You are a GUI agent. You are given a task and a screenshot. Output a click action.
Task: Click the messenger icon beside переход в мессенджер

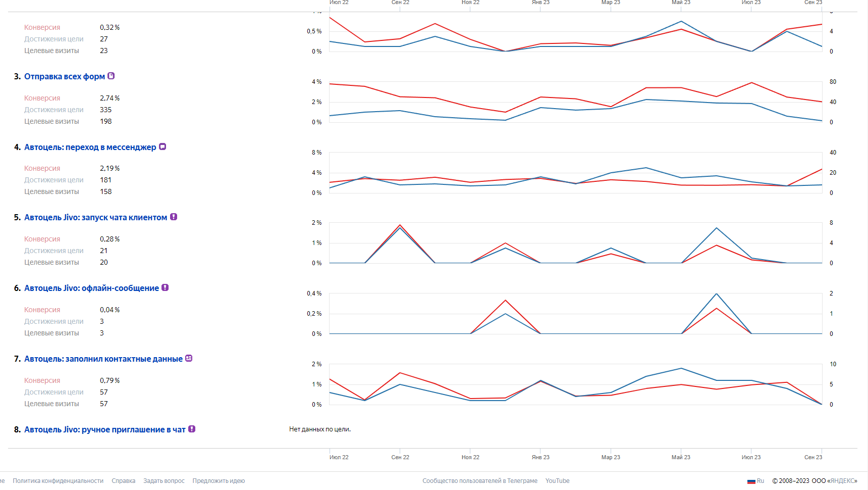162,147
